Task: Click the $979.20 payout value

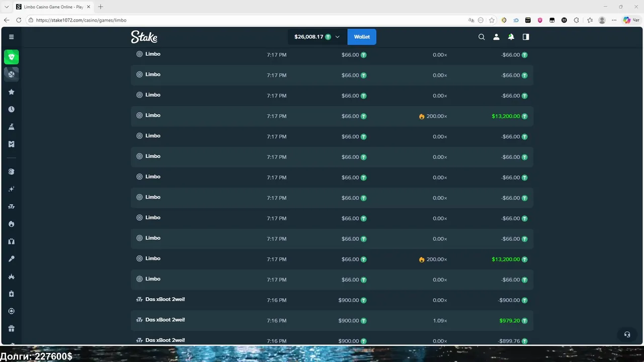Action: pyautogui.click(x=509, y=320)
